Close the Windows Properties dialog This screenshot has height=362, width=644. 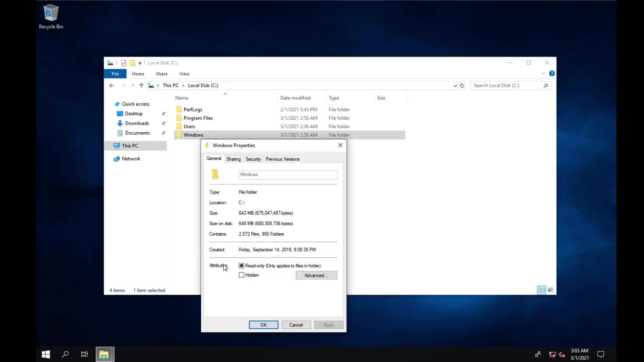(x=340, y=145)
